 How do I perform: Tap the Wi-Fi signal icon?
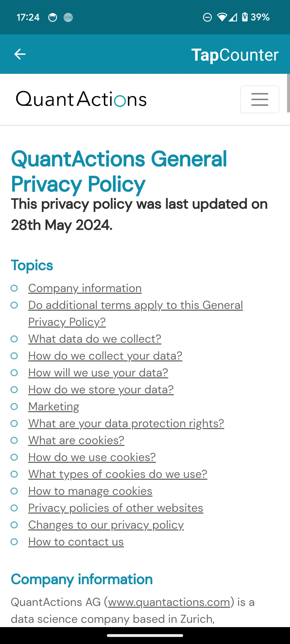[x=222, y=17]
